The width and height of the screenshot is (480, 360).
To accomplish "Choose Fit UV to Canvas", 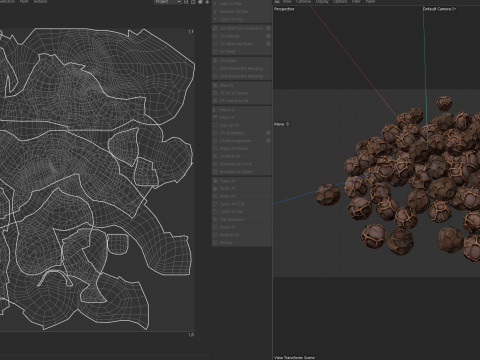I will (241, 93).
